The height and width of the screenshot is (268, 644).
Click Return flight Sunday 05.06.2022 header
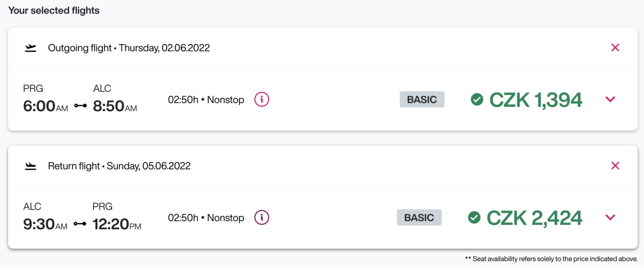[x=119, y=166]
